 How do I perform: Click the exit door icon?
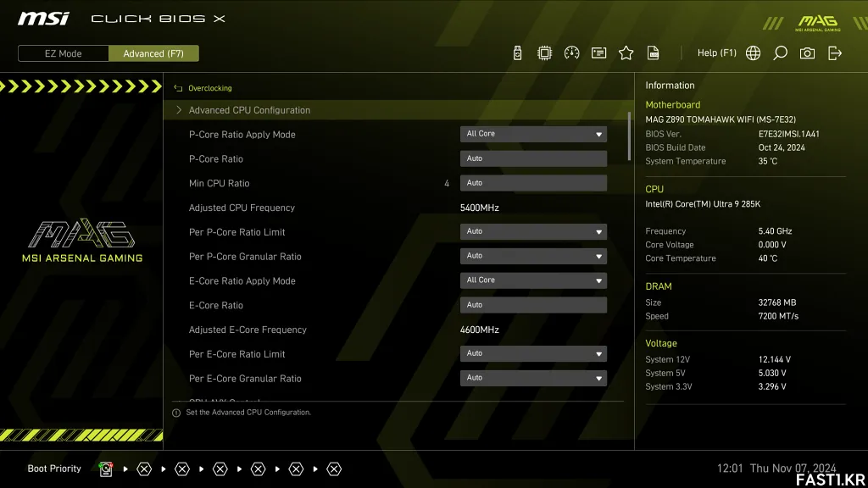click(x=835, y=53)
